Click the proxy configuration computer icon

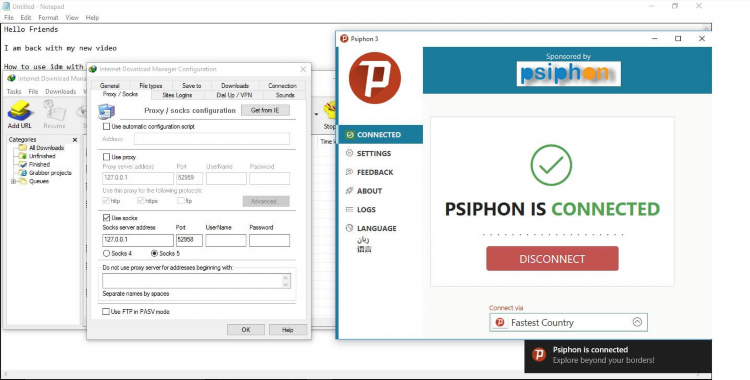tap(106, 111)
